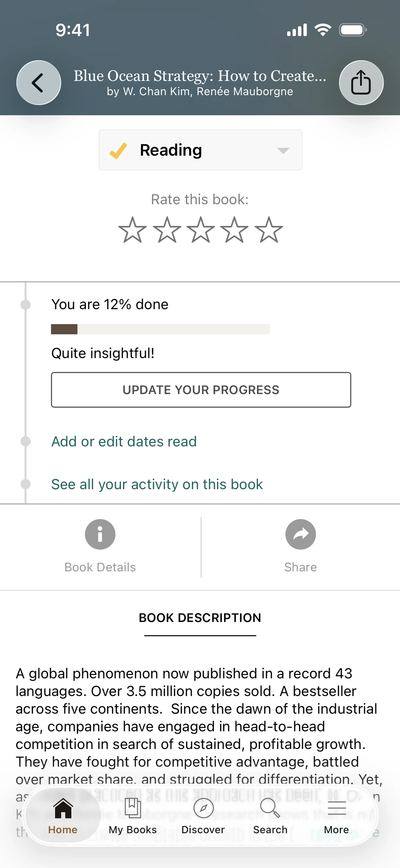See all your activity on this book
Viewport: 400px width, 868px height.
(x=157, y=484)
